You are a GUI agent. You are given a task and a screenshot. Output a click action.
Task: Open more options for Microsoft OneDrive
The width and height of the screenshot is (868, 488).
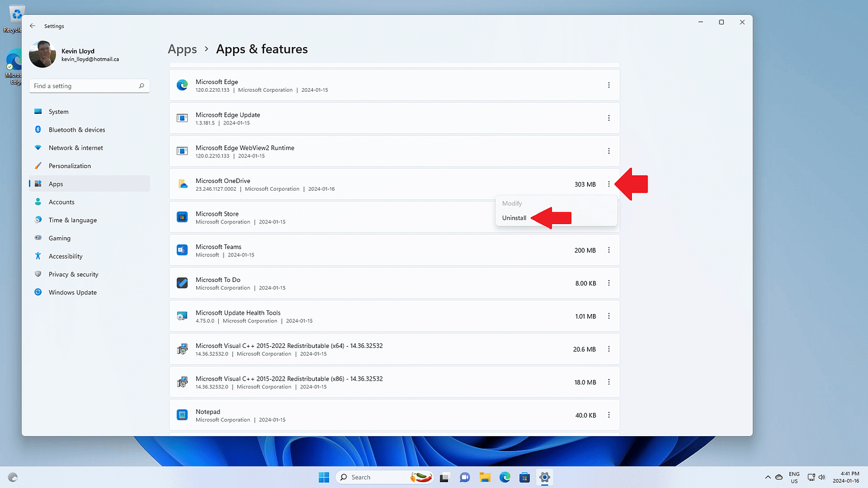click(609, 184)
